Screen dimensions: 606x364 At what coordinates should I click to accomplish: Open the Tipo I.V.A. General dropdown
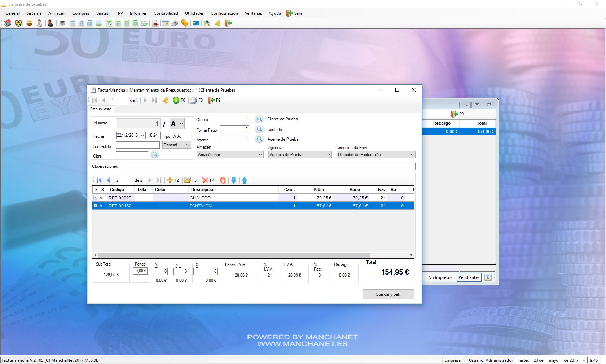[x=188, y=145]
